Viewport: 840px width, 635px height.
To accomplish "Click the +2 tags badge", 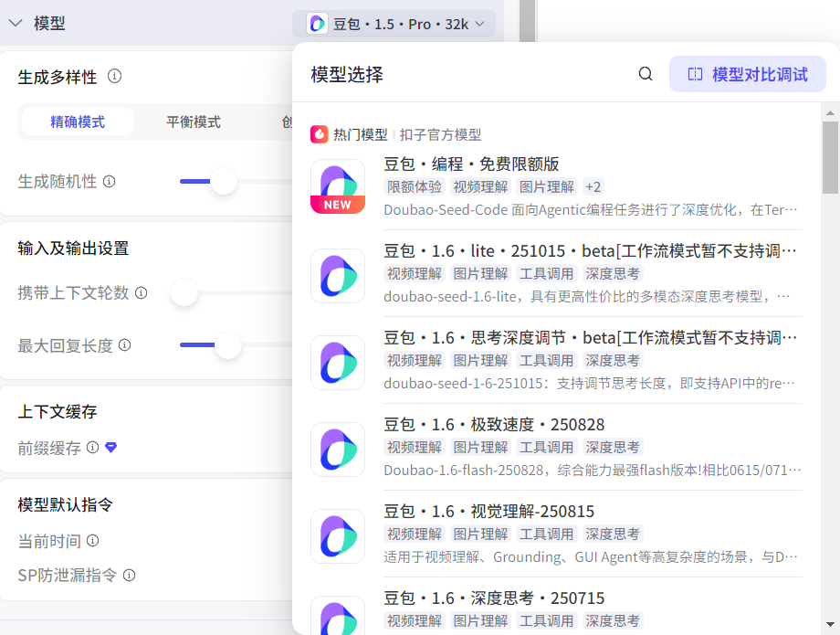I will pyautogui.click(x=593, y=187).
